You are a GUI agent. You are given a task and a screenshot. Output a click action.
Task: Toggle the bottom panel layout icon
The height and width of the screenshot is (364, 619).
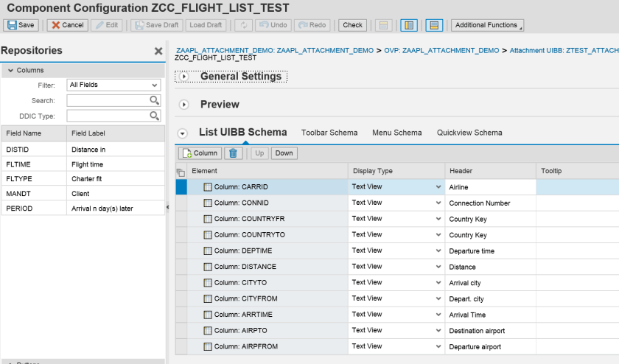[435, 25]
